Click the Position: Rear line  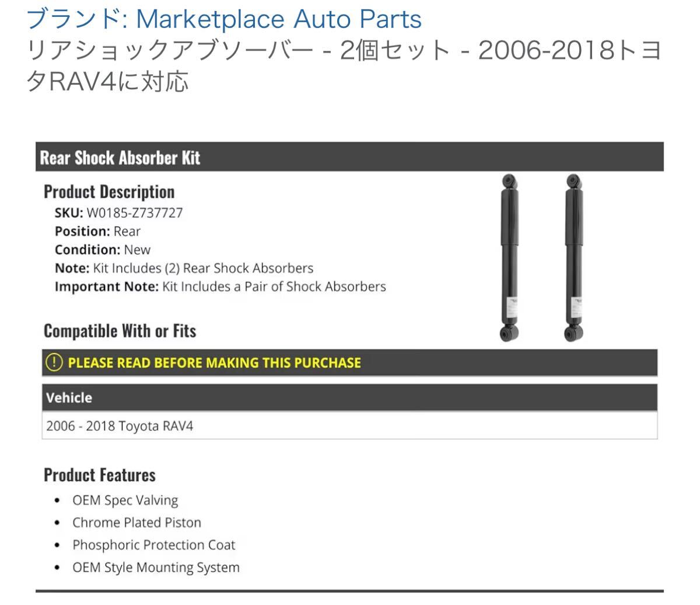click(97, 232)
